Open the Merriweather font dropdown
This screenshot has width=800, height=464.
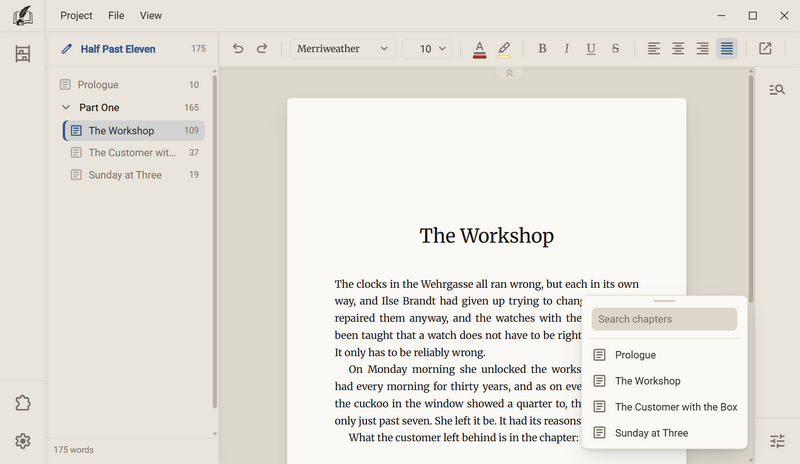[342, 48]
